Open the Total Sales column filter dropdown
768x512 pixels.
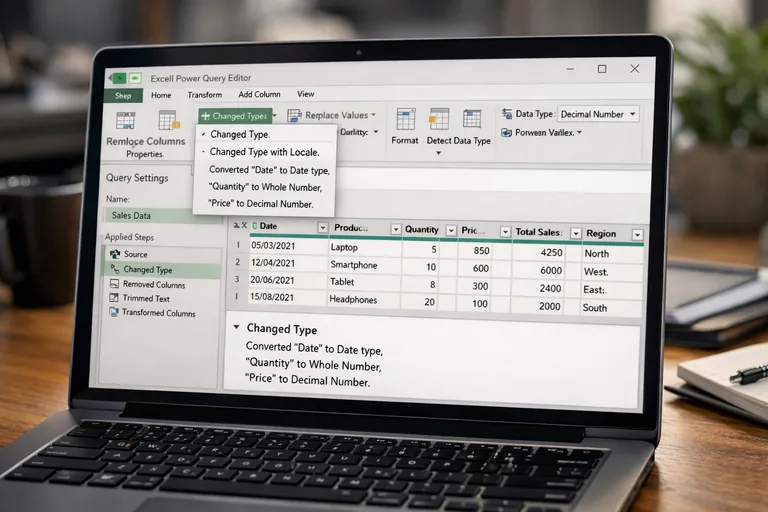click(576, 233)
